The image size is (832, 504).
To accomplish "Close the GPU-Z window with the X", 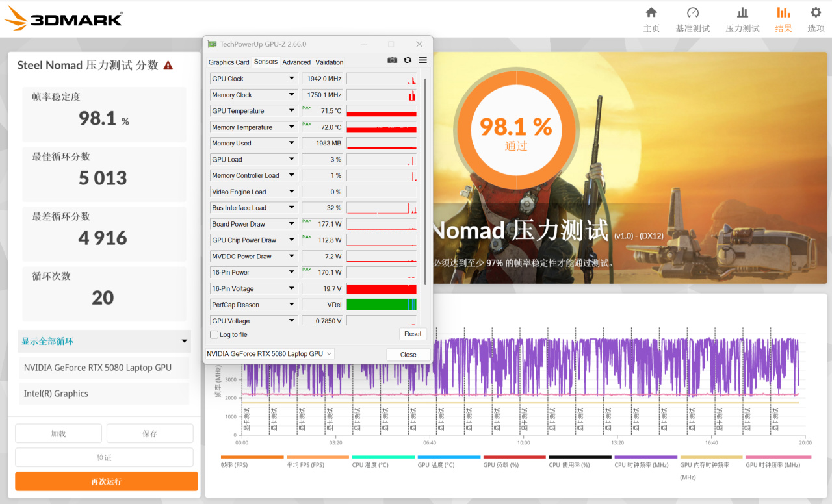I will pyautogui.click(x=419, y=44).
